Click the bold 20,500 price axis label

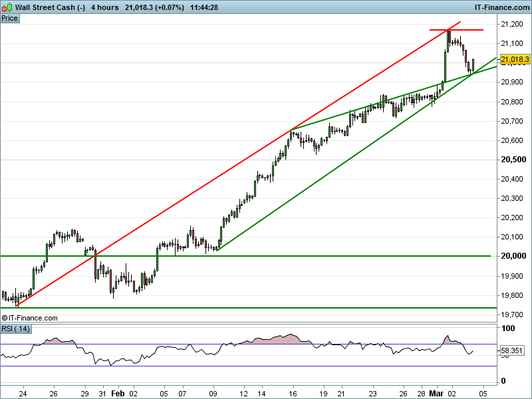(x=513, y=160)
